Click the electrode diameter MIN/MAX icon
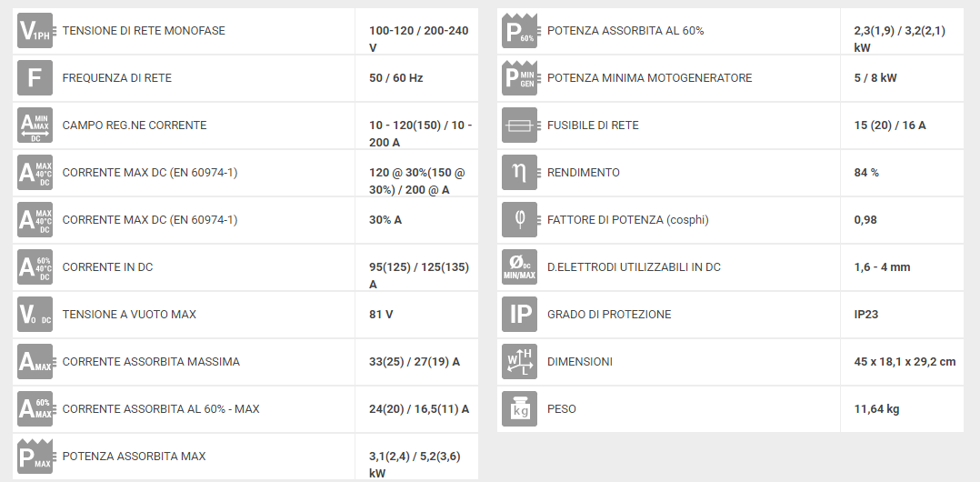Viewport: 980px width, 482px height. coord(519,267)
